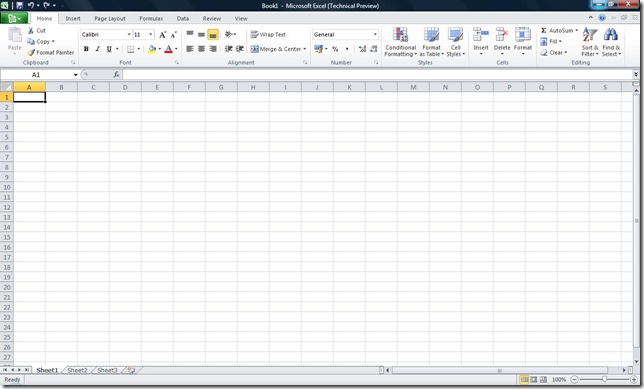Toggle Underline formatting

point(109,49)
